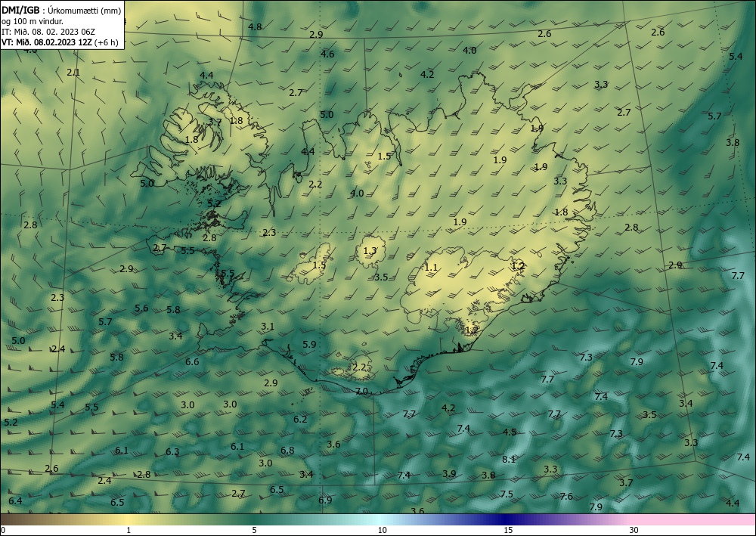This screenshot has height=536, width=756.
Task: Click the 3.9 value label
Action: tap(449, 474)
